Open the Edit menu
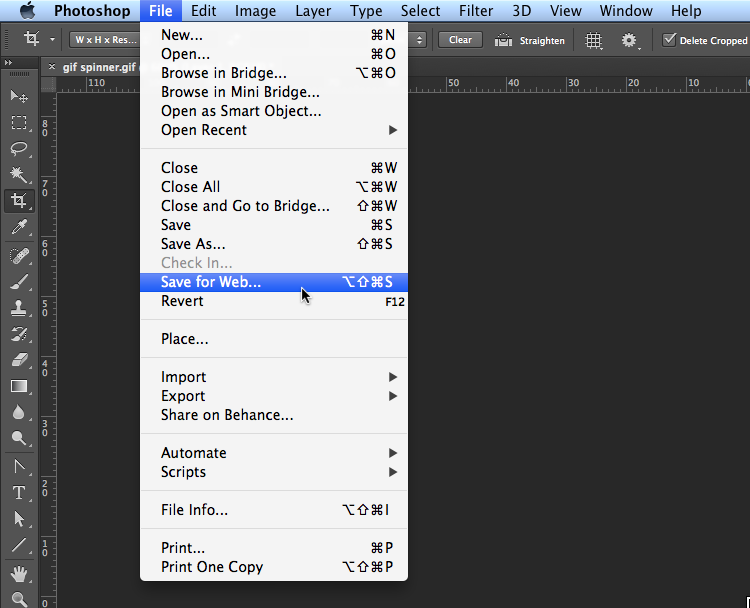The image size is (750, 608). coord(204,11)
